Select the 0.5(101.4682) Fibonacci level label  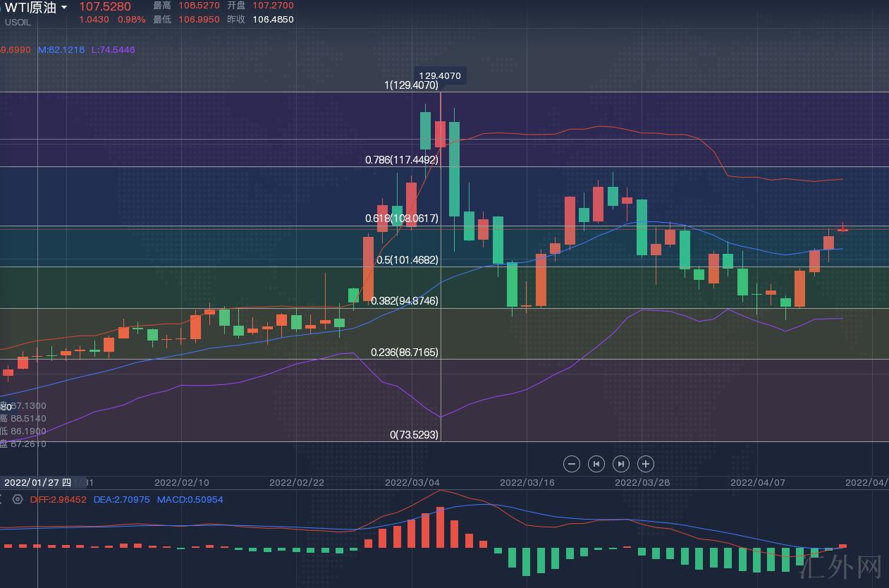(x=407, y=259)
